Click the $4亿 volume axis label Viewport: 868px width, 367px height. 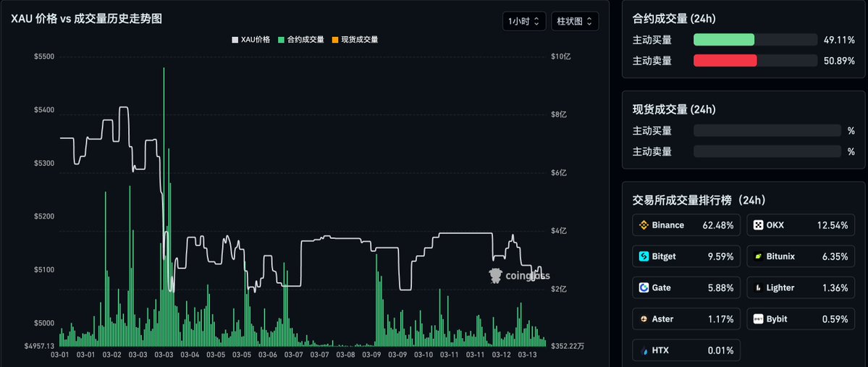(x=559, y=231)
